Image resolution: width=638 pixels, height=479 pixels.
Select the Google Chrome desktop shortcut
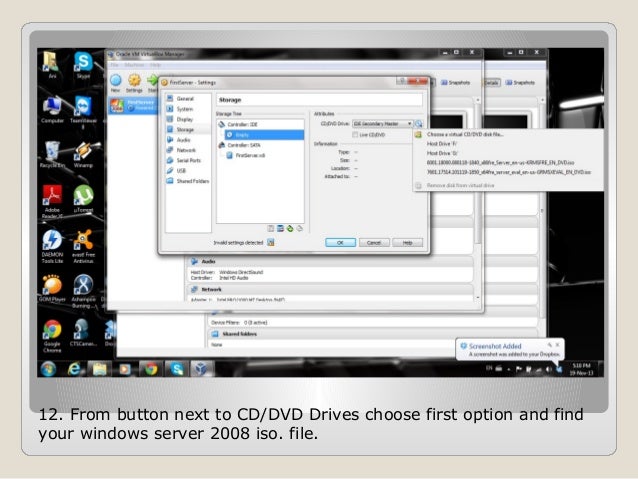click(52, 336)
